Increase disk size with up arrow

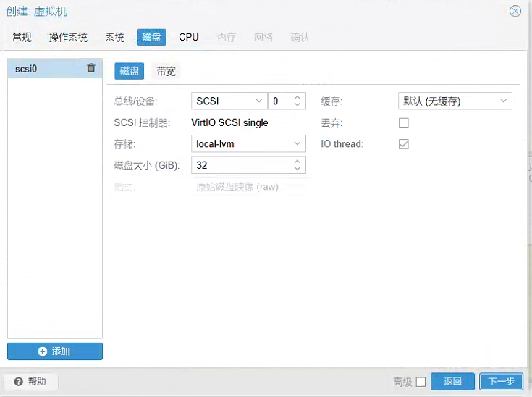tap(297, 162)
